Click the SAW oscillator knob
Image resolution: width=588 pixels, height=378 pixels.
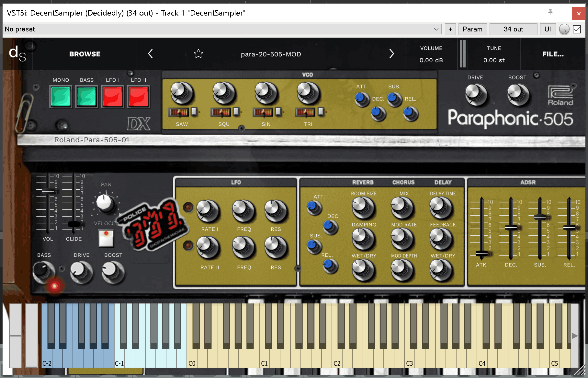[182, 93]
